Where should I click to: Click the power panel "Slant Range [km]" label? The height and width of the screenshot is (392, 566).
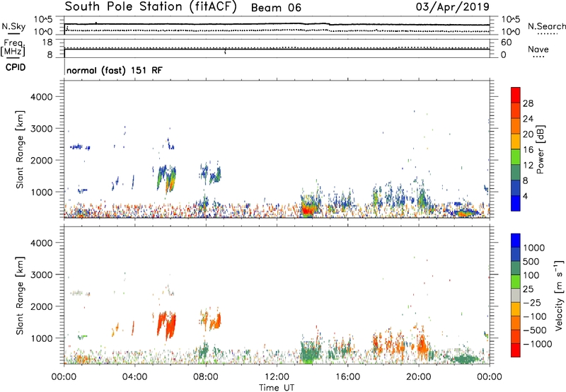click(x=20, y=149)
